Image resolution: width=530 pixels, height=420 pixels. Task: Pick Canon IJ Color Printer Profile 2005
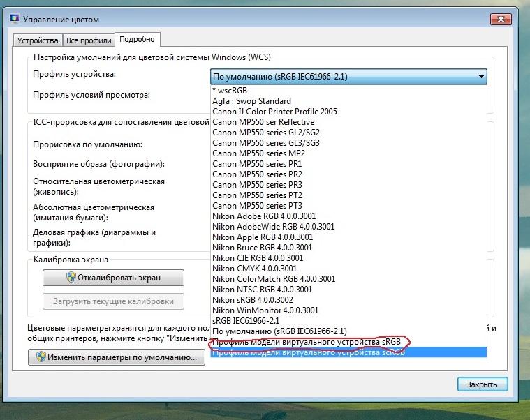348,112
